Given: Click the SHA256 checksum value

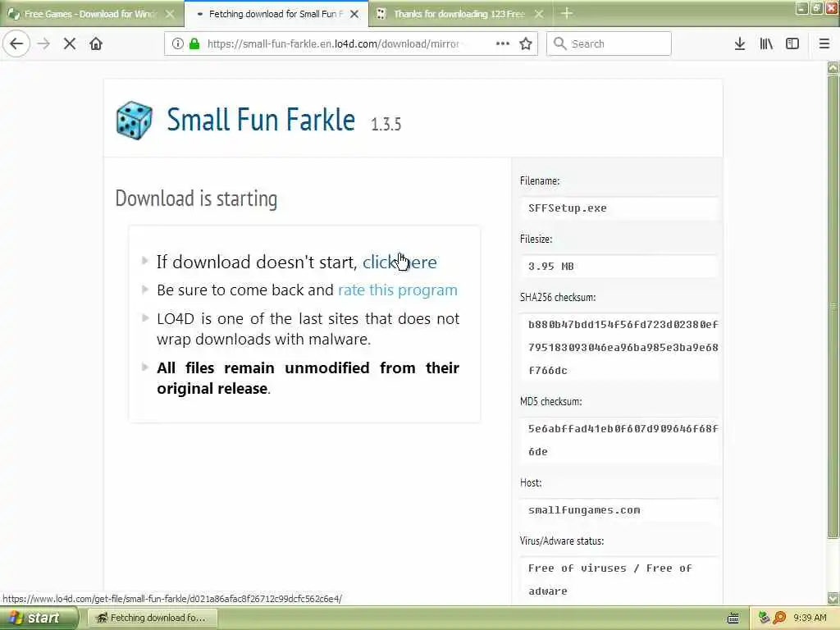Looking at the screenshot, I should tap(623, 347).
